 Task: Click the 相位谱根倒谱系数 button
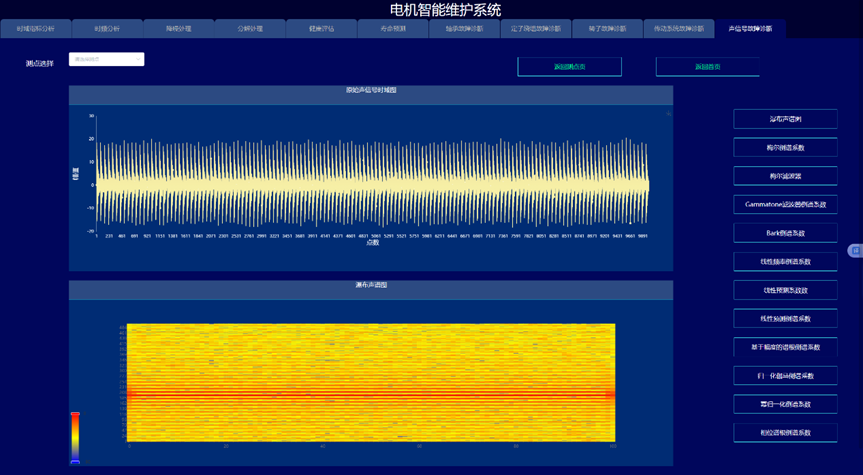[785, 433]
